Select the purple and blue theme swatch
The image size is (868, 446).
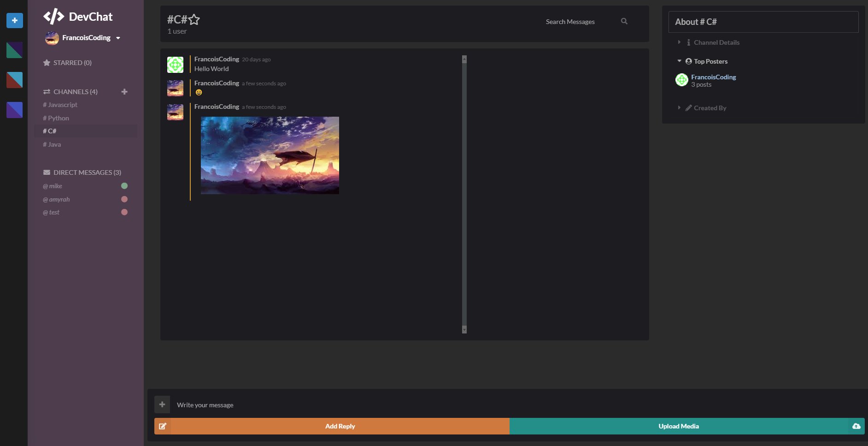[15, 110]
